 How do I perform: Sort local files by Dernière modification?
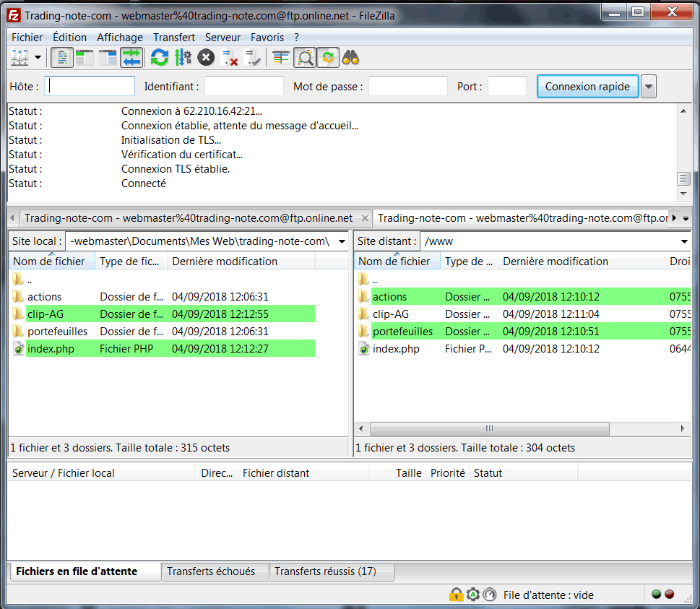coord(241,262)
